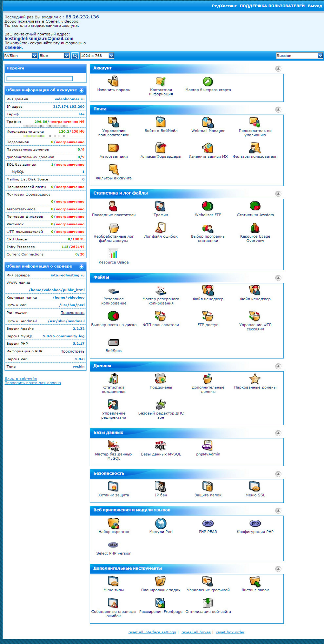Screen dimensions: 324x644
Task: Collapse the Безопасность section
Action: point(278,474)
